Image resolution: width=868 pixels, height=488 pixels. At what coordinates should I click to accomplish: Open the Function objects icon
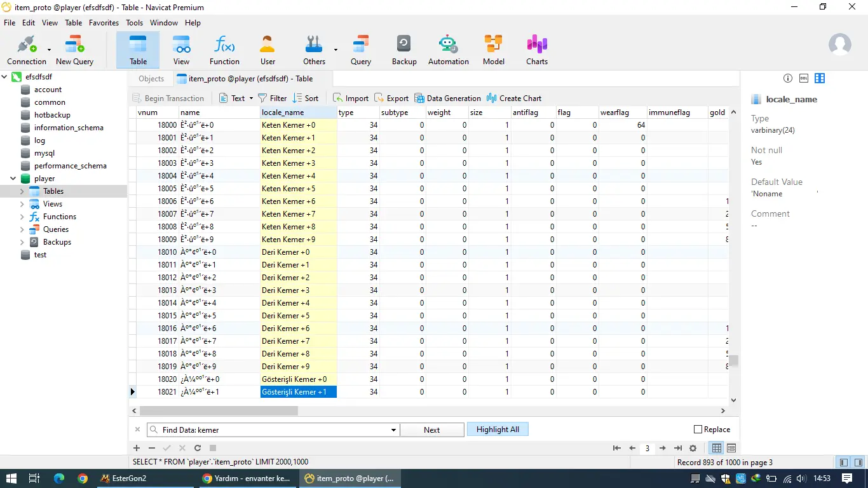pyautogui.click(x=224, y=50)
